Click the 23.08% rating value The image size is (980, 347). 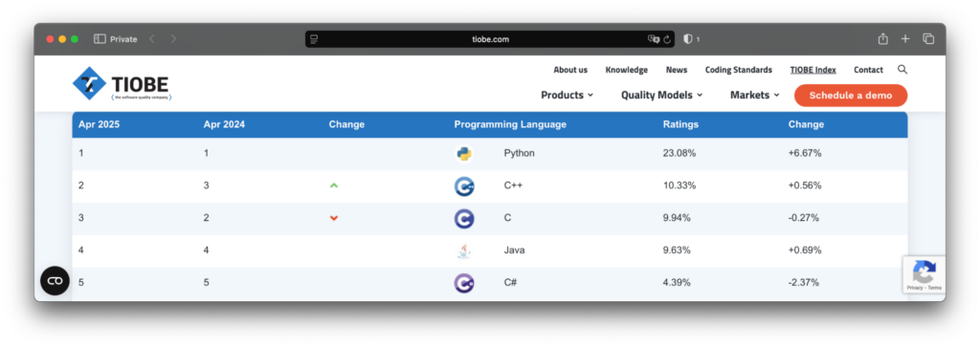pos(679,153)
